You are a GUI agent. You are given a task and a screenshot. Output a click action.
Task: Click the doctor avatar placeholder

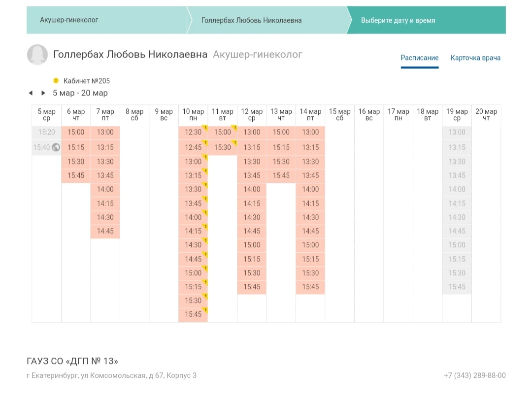pos(37,54)
